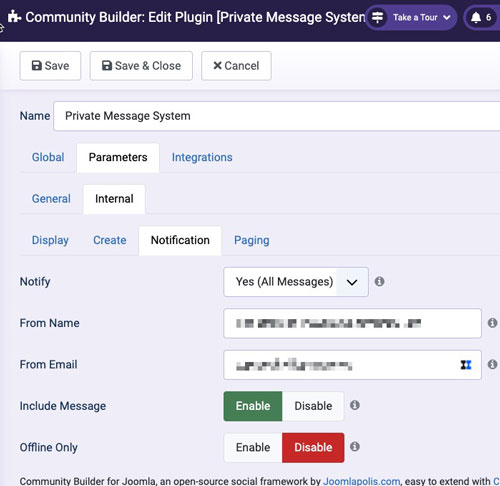Viewport: 500px width, 486px height.
Task: Click Enable for Include Message
Action: [x=253, y=406]
